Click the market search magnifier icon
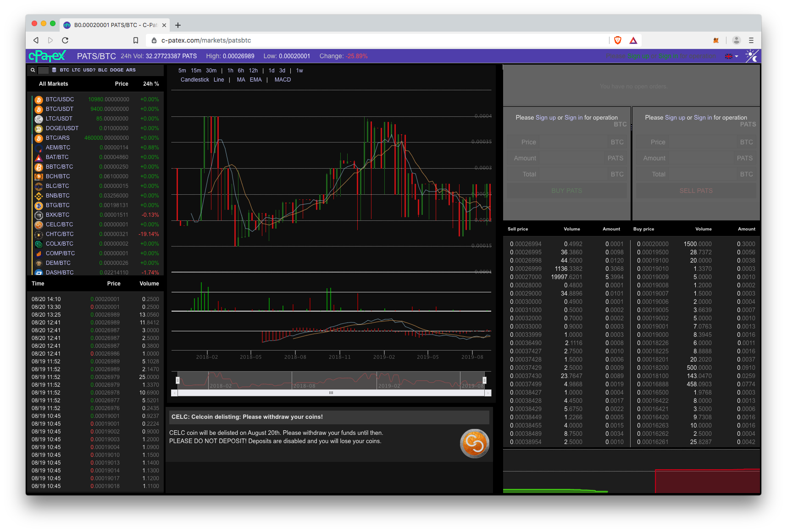The width and height of the screenshot is (787, 532). (33, 70)
